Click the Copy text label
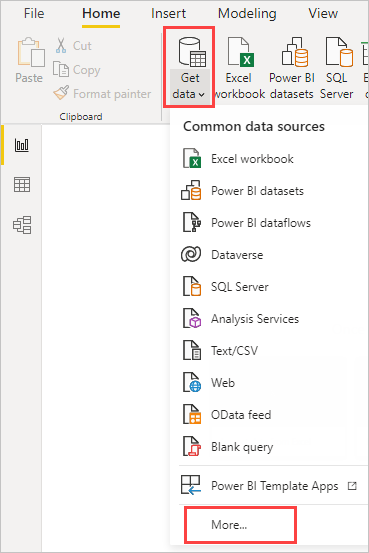Image resolution: width=369 pixels, height=553 pixels. pyautogui.click(x=87, y=70)
